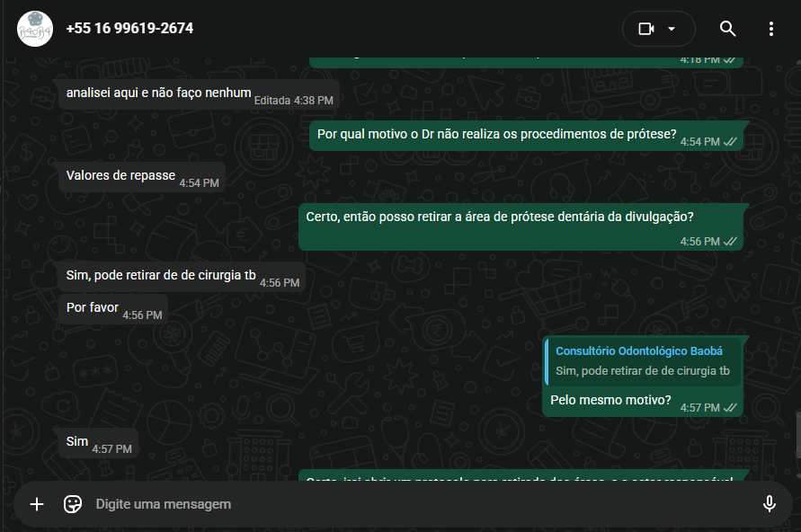The width and height of the screenshot is (801, 532).
Task: Click the 'Pelo mesmo motivo?' reply text
Action: [x=610, y=400]
